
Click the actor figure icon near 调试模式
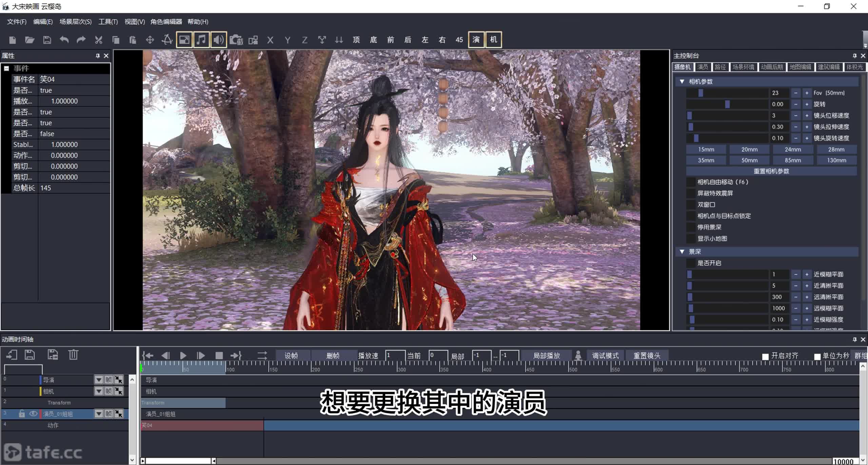pyautogui.click(x=578, y=356)
